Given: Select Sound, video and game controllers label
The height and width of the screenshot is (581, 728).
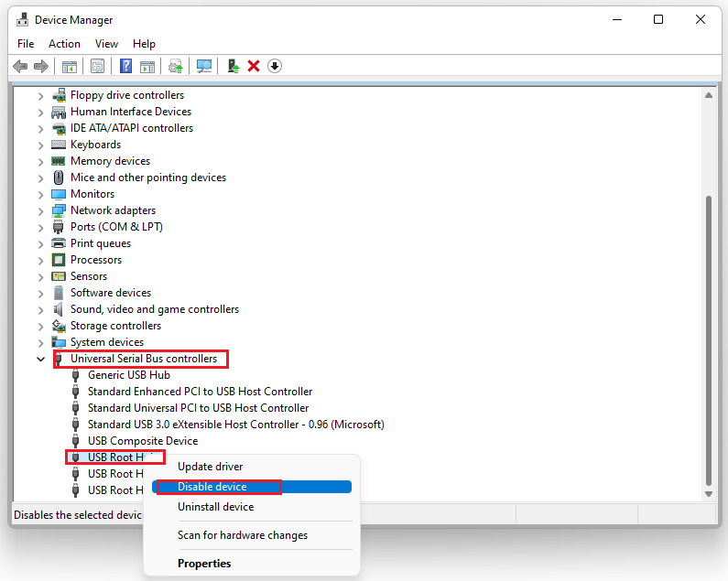Looking at the screenshot, I should pos(155,309).
